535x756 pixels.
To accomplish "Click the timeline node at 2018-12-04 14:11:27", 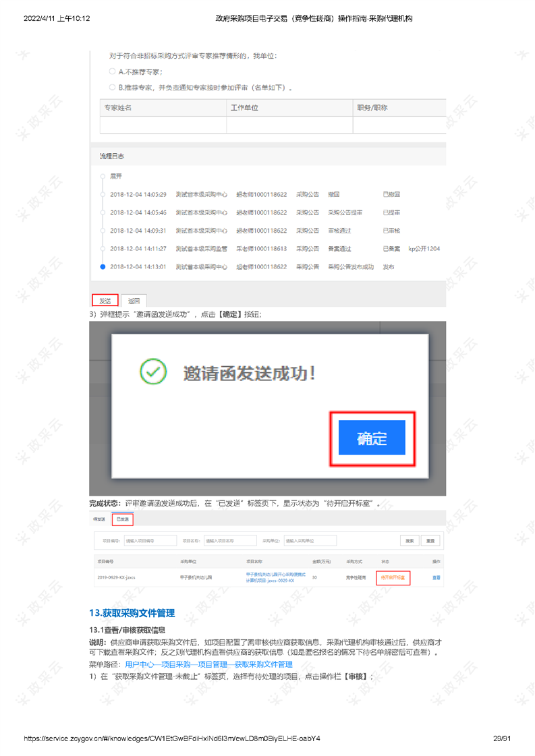I will point(103,249).
